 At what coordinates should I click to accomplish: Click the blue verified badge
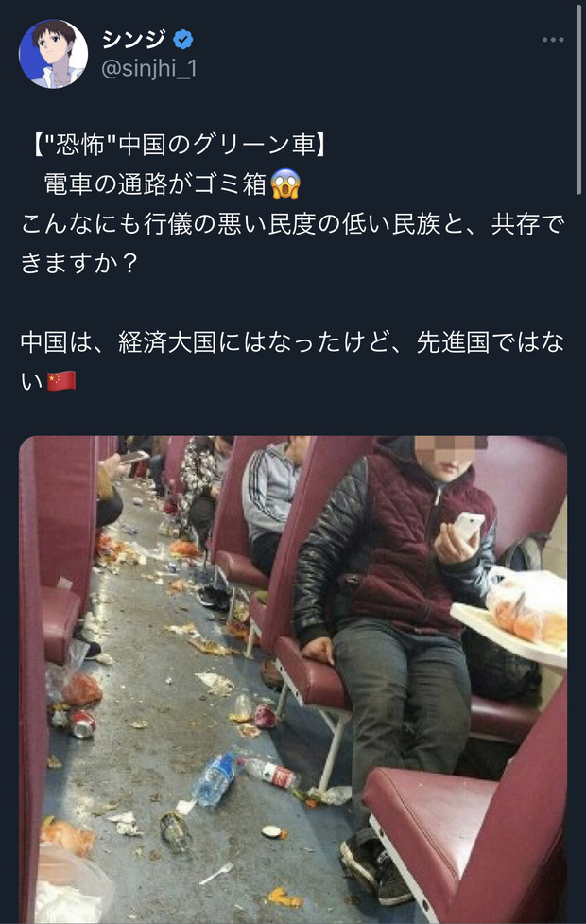183,40
